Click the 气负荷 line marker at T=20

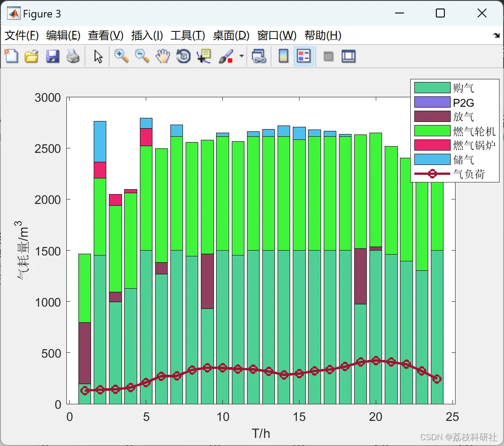[x=376, y=360]
